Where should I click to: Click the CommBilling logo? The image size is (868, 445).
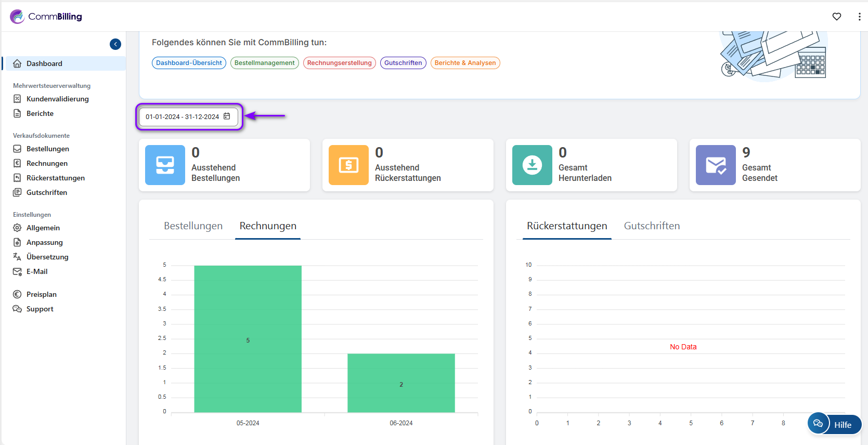pyautogui.click(x=46, y=17)
